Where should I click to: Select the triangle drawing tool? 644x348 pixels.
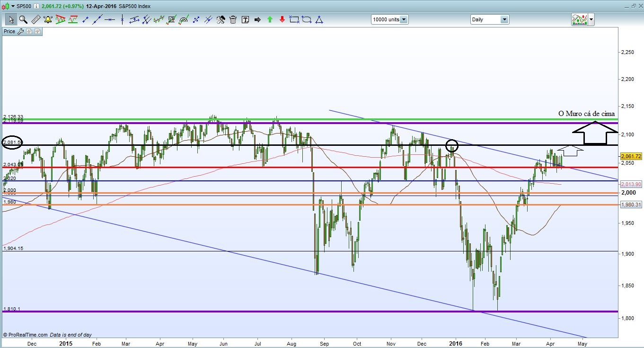319,19
